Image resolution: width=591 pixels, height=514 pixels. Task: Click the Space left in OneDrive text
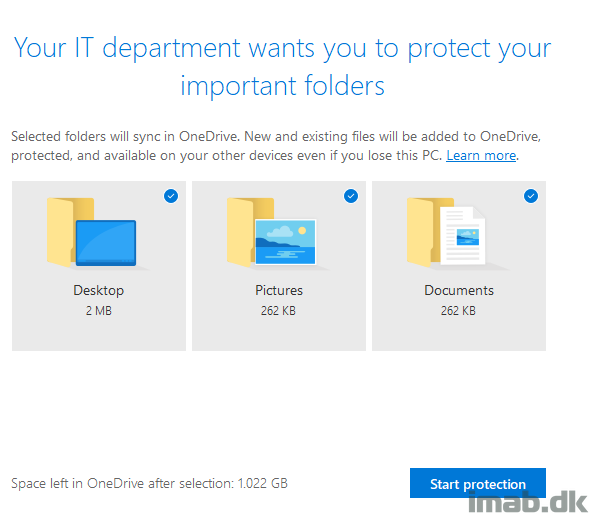click(x=149, y=483)
